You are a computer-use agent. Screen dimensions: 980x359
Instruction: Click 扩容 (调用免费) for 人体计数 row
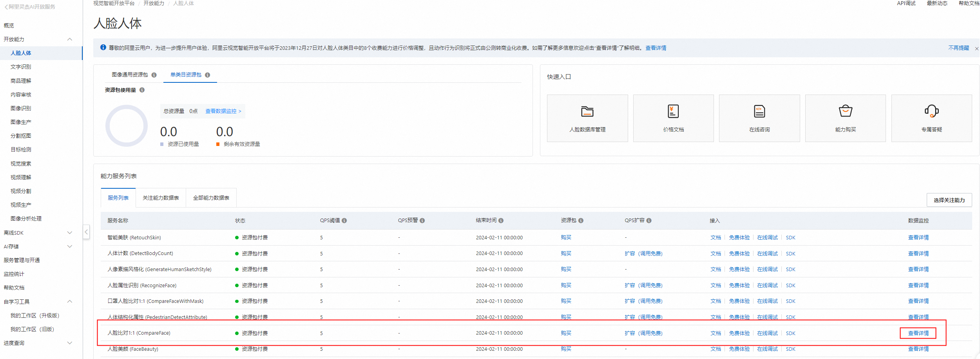tap(643, 253)
